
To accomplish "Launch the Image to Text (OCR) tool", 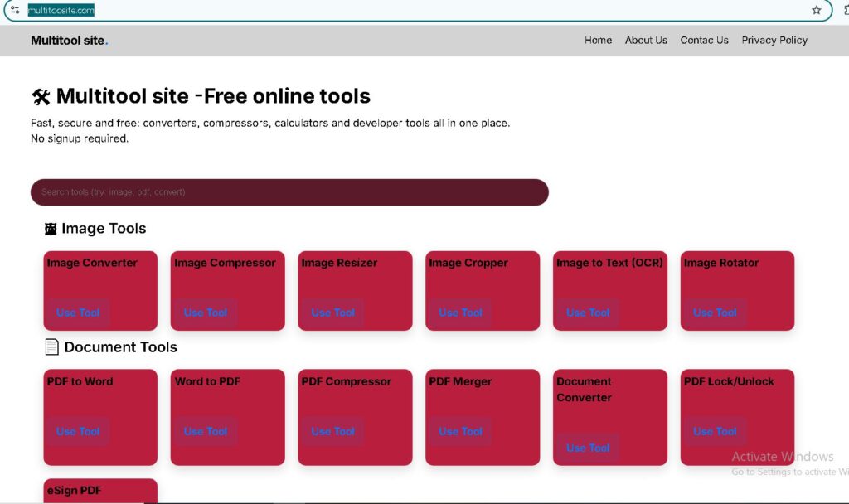I will 587,313.
